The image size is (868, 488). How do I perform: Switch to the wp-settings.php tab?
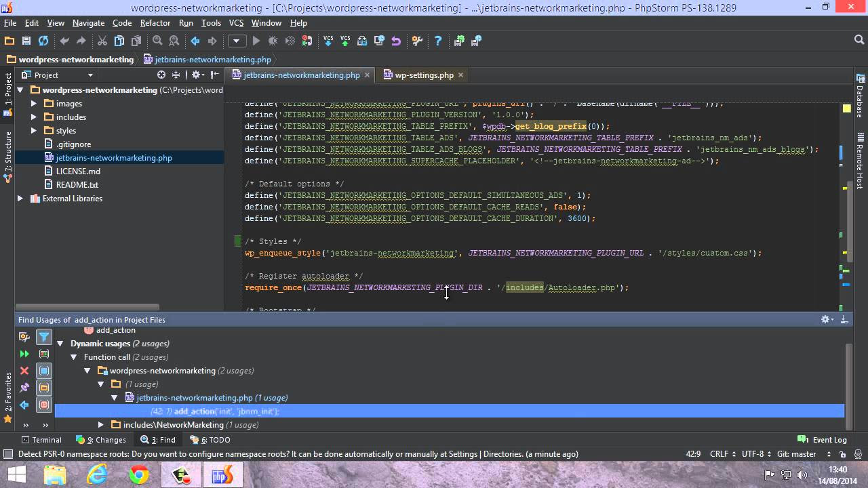424,75
